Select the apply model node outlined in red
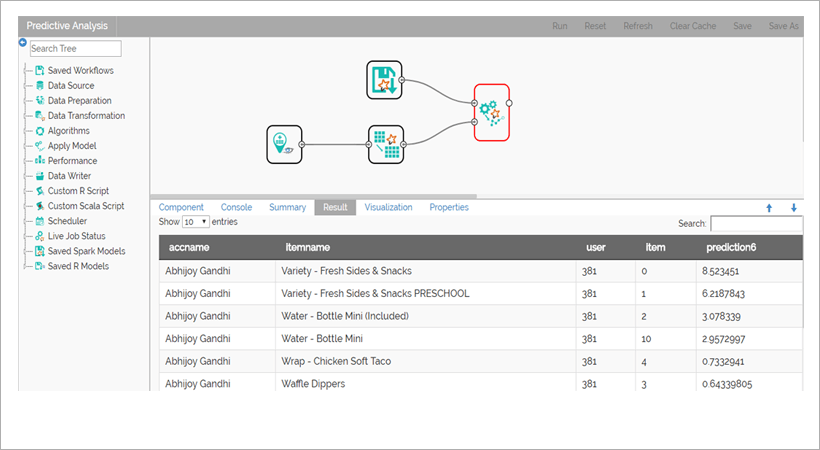This screenshot has height=450, width=820. pyautogui.click(x=492, y=112)
